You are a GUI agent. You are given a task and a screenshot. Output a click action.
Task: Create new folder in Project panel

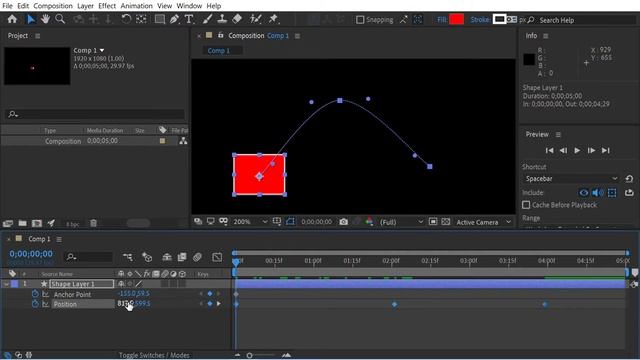pos(22,223)
